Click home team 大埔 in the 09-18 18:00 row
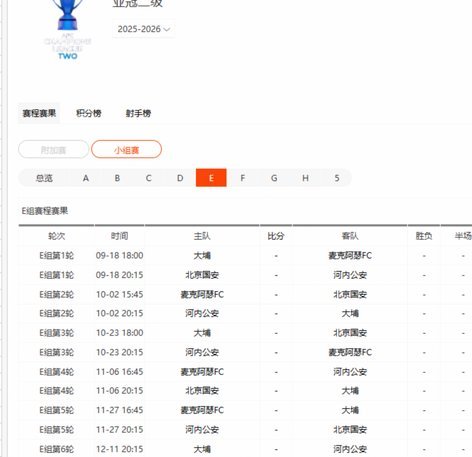Image resolution: width=472 pixels, height=457 pixels. [202, 256]
